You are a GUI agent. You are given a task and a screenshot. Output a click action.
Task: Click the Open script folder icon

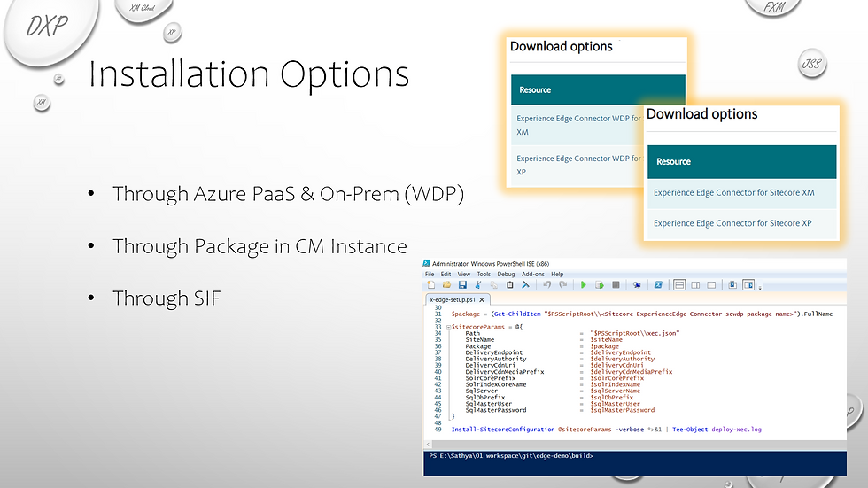[446, 285]
